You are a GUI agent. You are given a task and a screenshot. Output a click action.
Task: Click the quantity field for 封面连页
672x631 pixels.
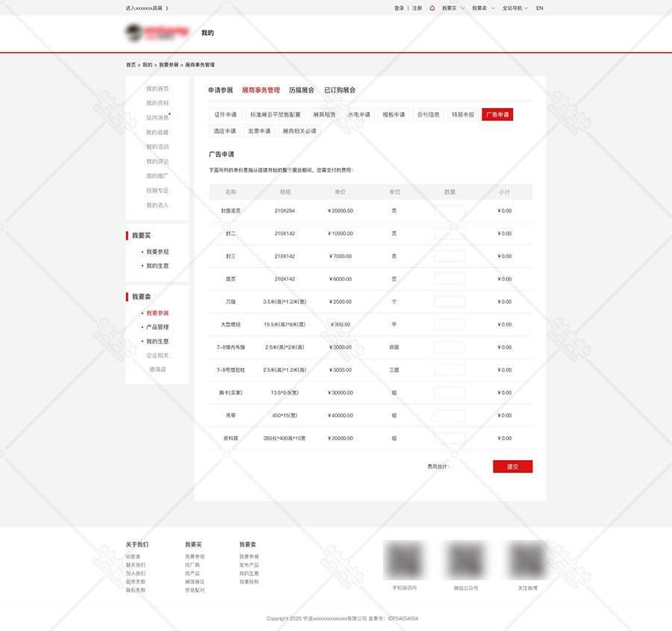point(449,211)
